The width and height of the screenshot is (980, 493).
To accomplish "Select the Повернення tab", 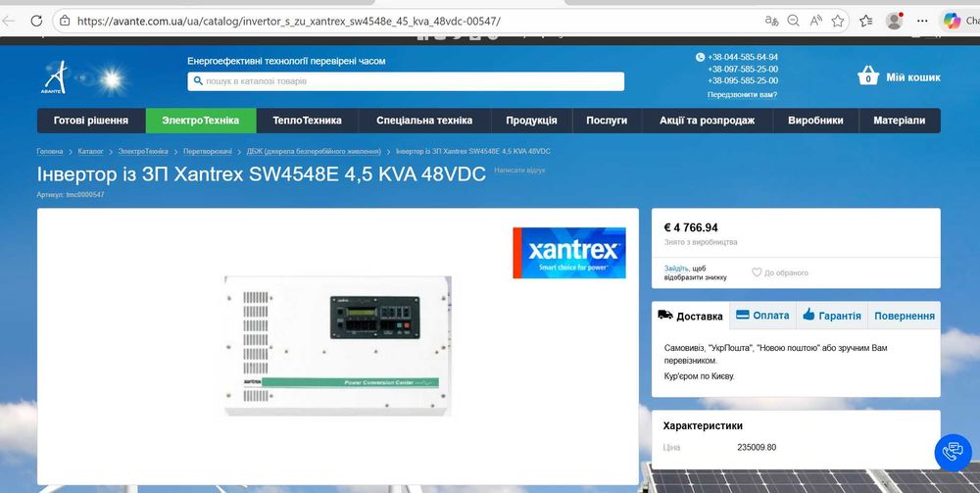I will 905,316.
